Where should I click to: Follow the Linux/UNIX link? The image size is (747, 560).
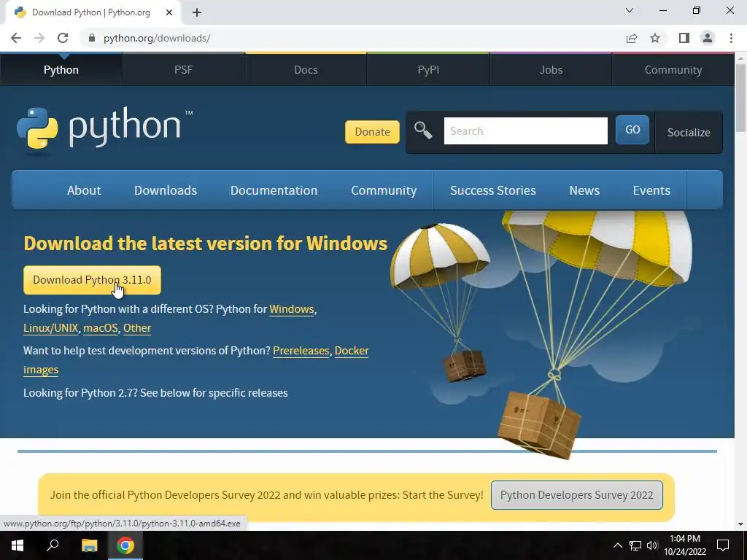tap(50, 328)
